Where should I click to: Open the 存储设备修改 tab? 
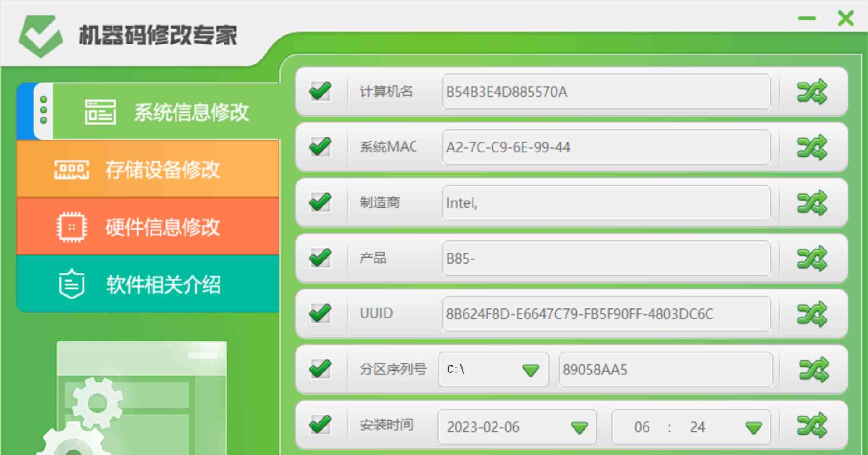(x=148, y=169)
